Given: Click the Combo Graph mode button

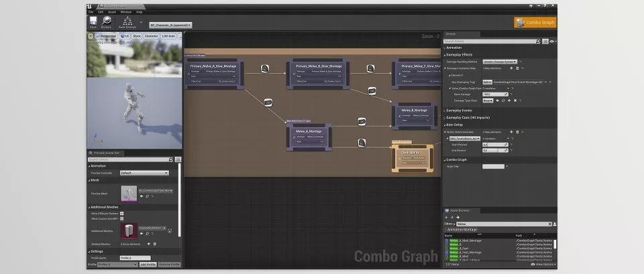Looking at the screenshot, I should 534,22.
